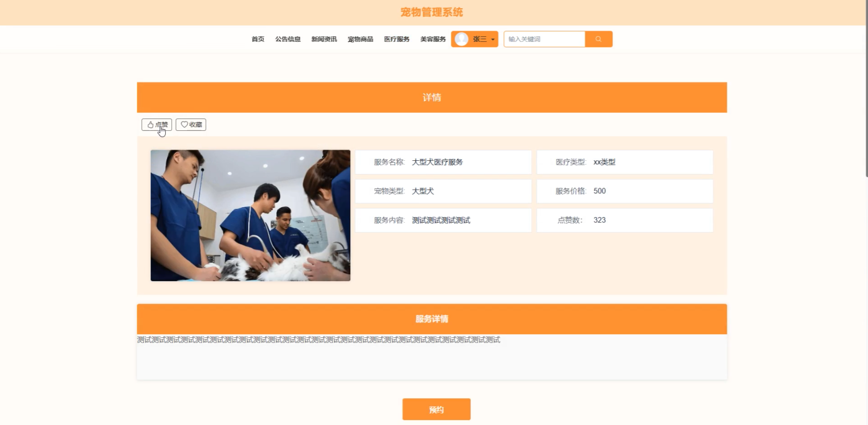Open the 宠物商品 menu item
868x425 pixels.
pos(360,39)
